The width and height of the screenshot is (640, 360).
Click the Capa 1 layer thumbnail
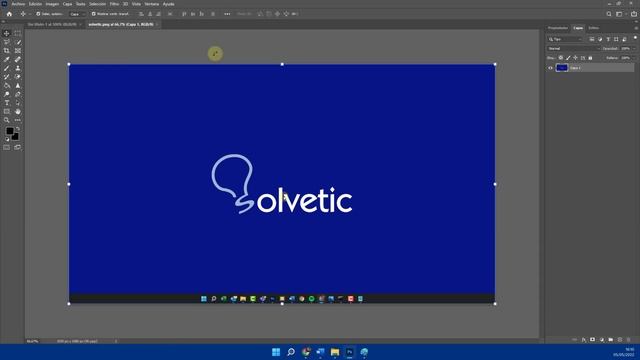pyautogui.click(x=562, y=68)
